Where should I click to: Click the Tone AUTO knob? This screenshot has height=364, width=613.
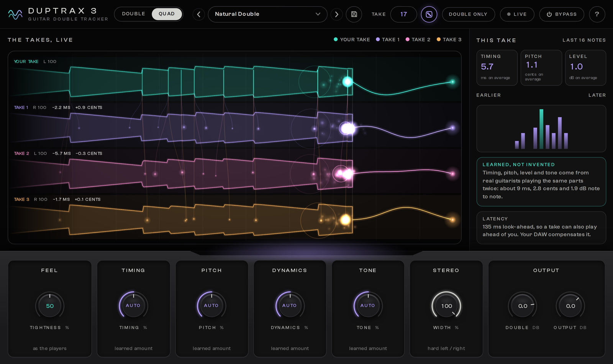click(368, 306)
